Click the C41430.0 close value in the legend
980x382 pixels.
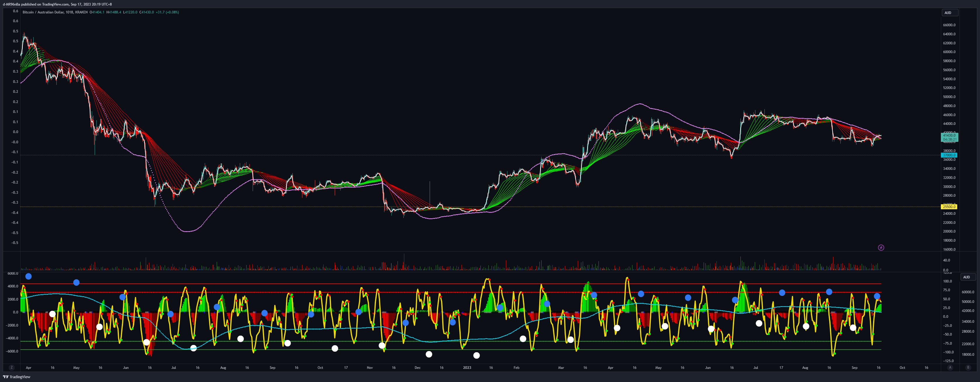click(x=147, y=12)
